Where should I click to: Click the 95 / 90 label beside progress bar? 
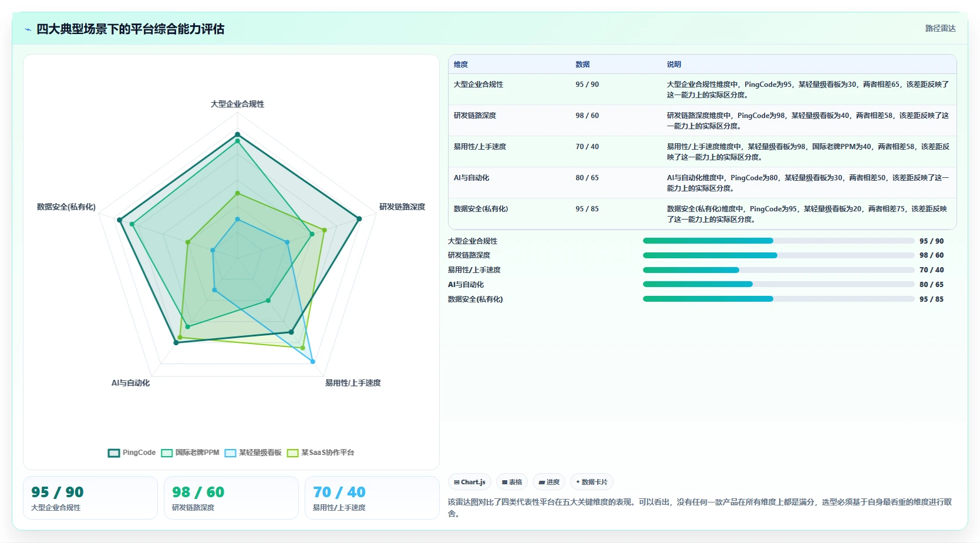pyautogui.click(x=931, y=241)
